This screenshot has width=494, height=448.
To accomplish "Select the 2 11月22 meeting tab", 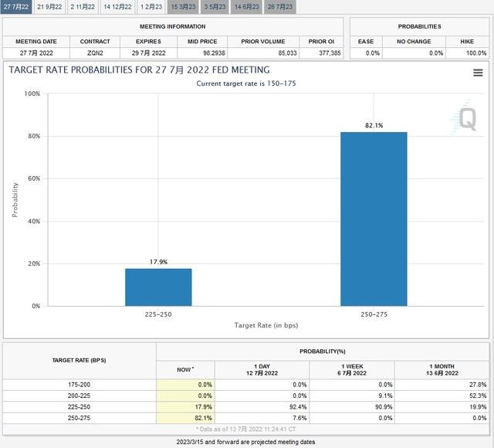I will [x=83, y=6].
